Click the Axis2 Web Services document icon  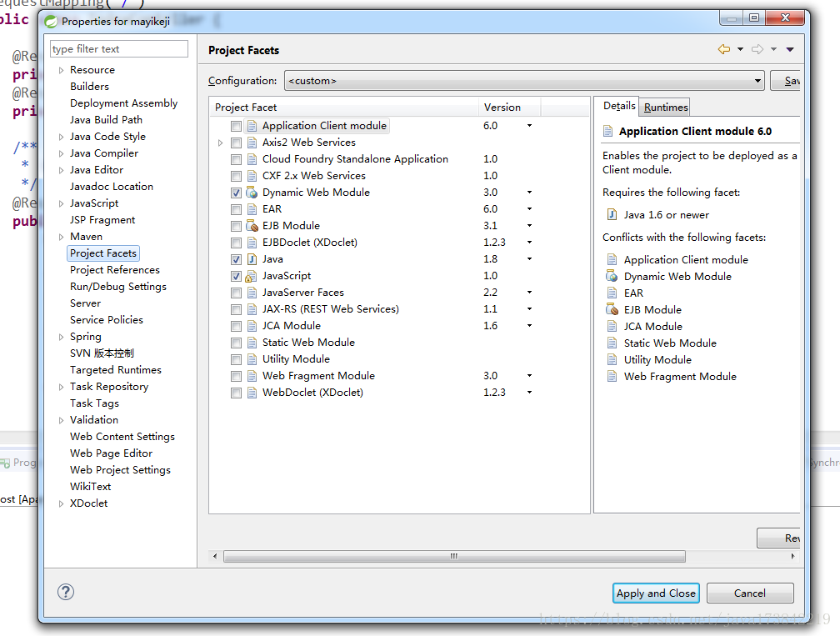[x=252, y=143]
